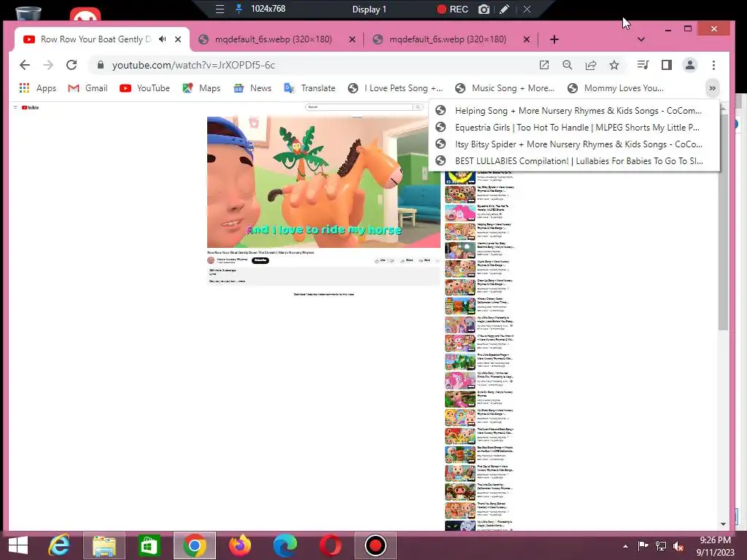Reload the YouTube page

(x=71, y=65)
